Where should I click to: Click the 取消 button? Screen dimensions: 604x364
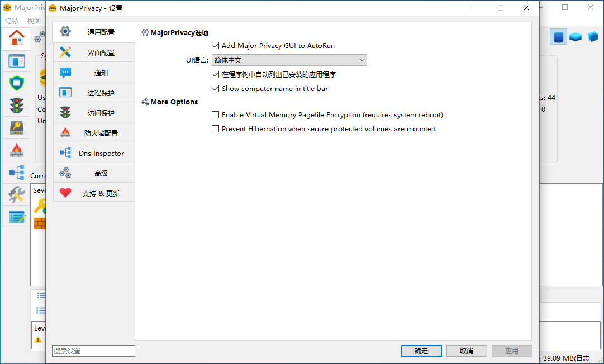467,351
